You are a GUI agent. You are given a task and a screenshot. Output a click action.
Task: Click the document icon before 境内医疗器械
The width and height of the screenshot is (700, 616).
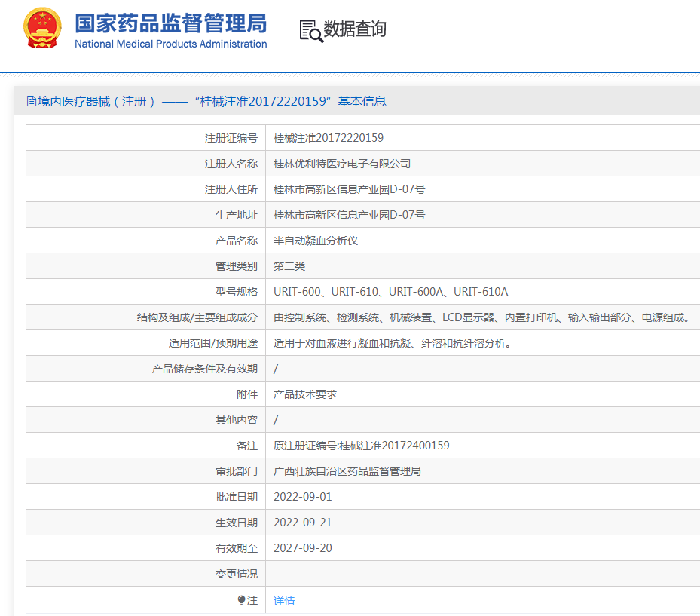tap(31, 101)
